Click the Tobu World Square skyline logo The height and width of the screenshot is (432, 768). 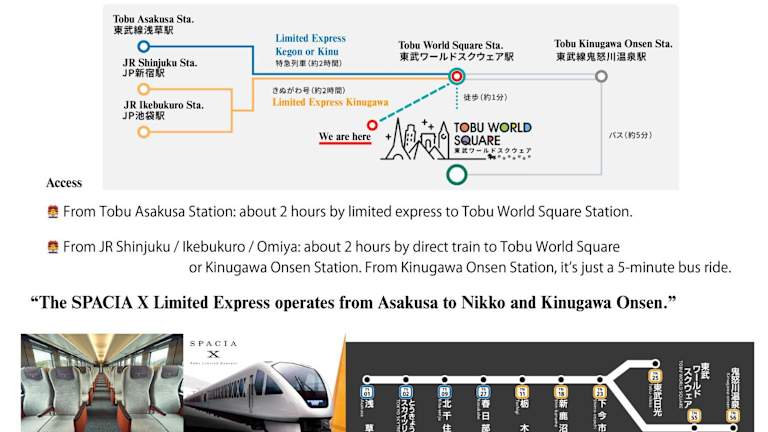tap(457, 139)
